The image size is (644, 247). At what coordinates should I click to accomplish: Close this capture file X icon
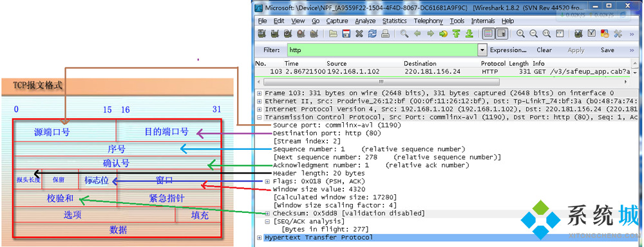pyautogui.click(x=359, y=33)
